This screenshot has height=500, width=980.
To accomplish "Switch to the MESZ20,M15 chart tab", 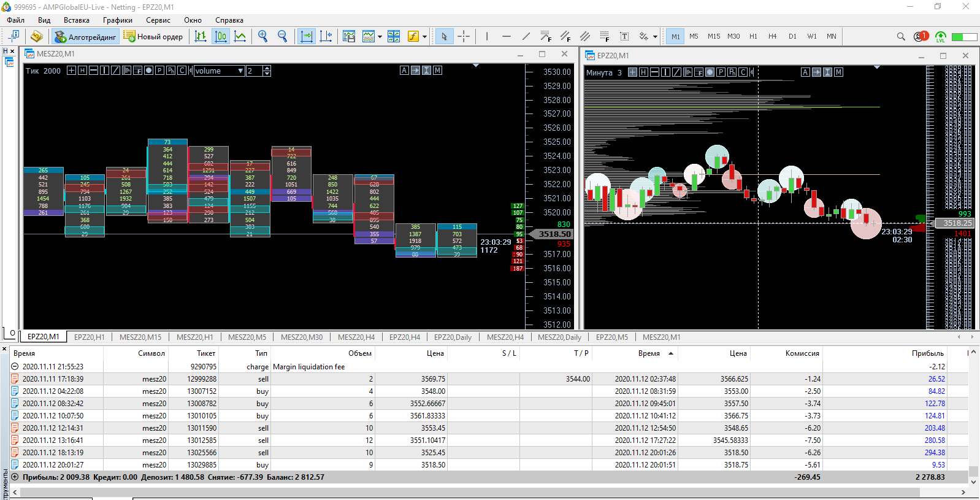I will pos(140,337).
